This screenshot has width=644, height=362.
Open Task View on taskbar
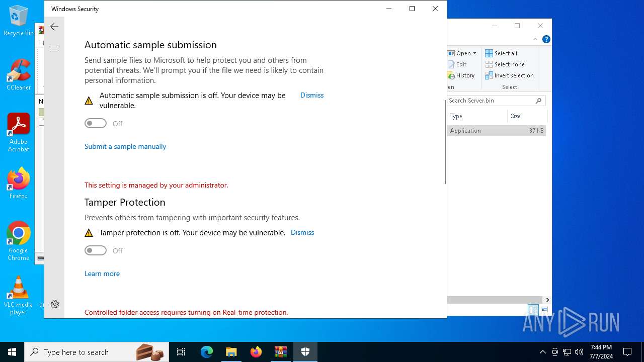click(181, 352)
